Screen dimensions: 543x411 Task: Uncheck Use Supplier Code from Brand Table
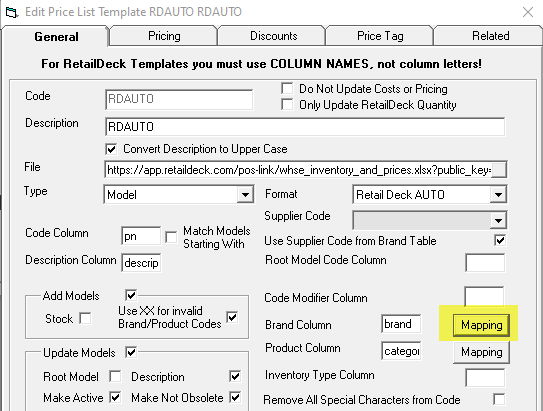[x=500, y=240]
